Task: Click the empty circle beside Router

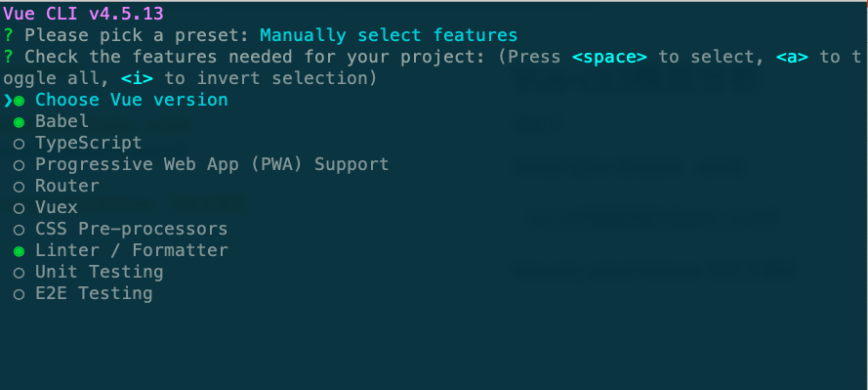Action: [x=19, y=188]
